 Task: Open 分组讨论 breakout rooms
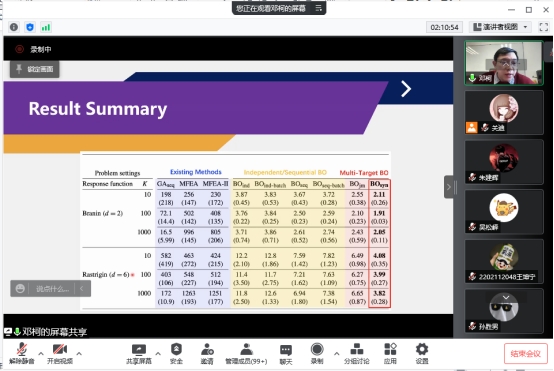tap(356, 353)
